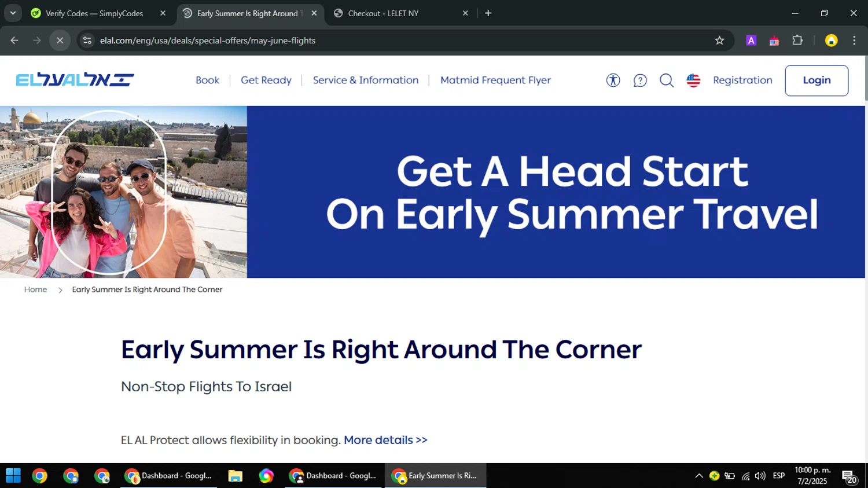Viewport: 868px width, 488px height.
Task: Go to the Registration page
Action: click(x=742, y=80)
